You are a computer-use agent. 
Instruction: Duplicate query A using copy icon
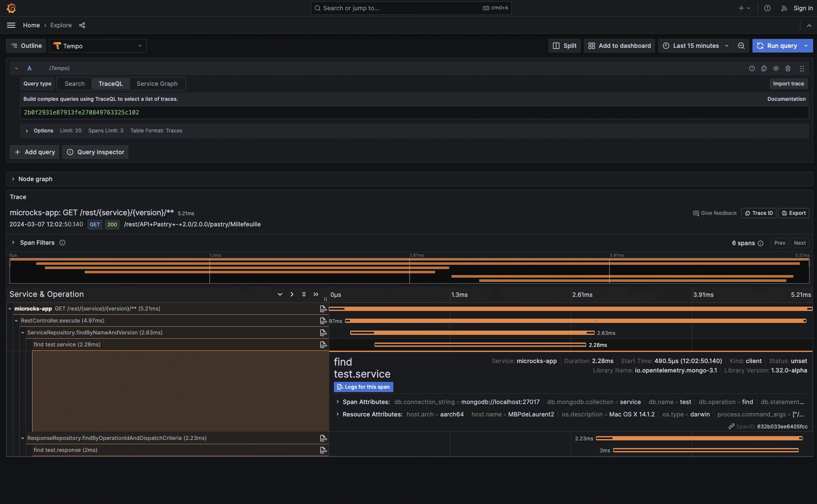coord(764,68)
